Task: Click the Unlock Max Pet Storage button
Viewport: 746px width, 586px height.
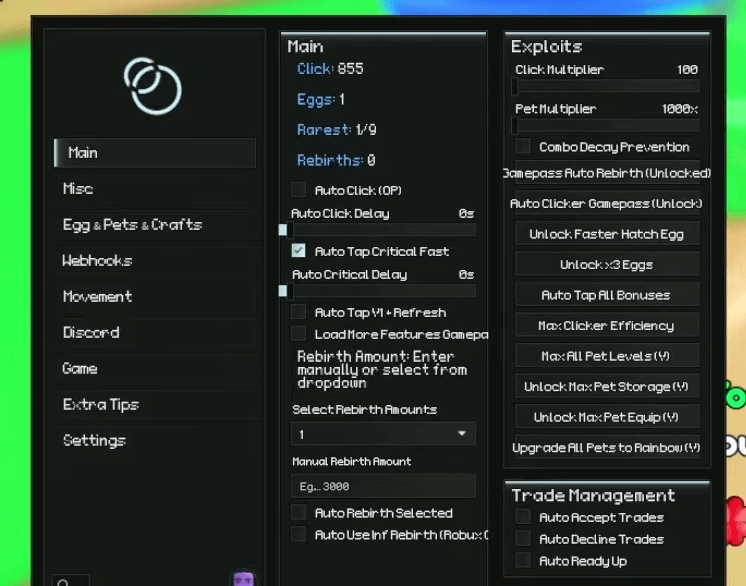Action: coord(607,386)
